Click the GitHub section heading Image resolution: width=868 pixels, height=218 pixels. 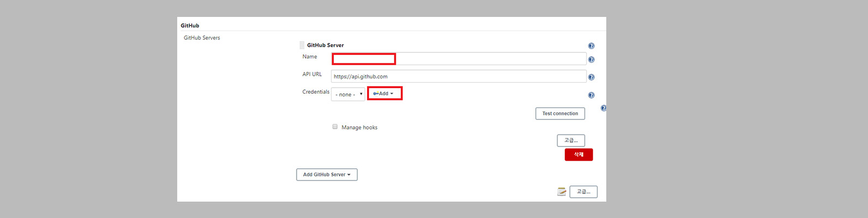[x=190, y=26]
